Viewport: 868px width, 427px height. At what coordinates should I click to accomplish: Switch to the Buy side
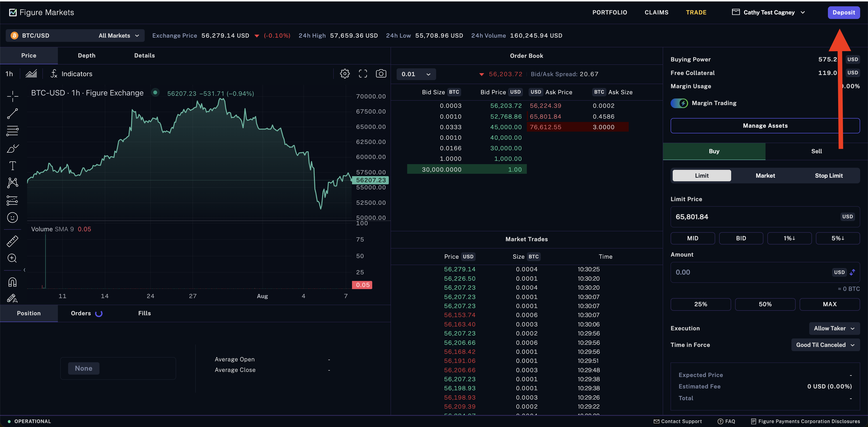coord(714,151)
